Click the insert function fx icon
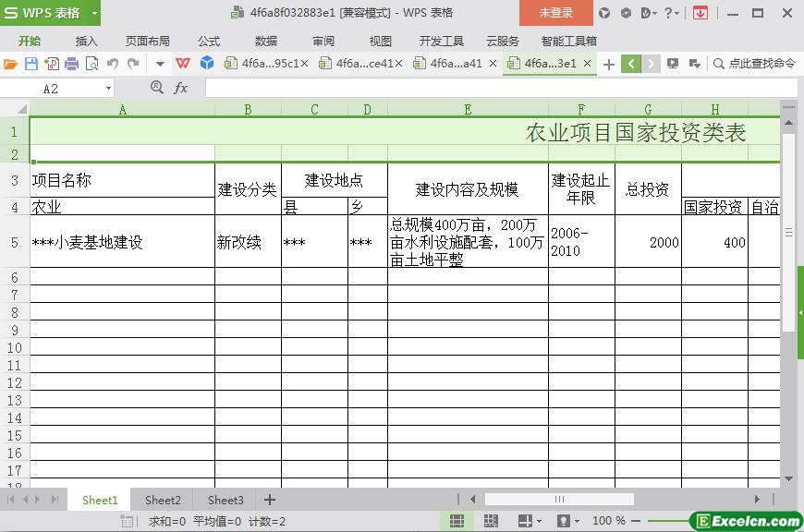804x532 pixels. coord(181,88)
